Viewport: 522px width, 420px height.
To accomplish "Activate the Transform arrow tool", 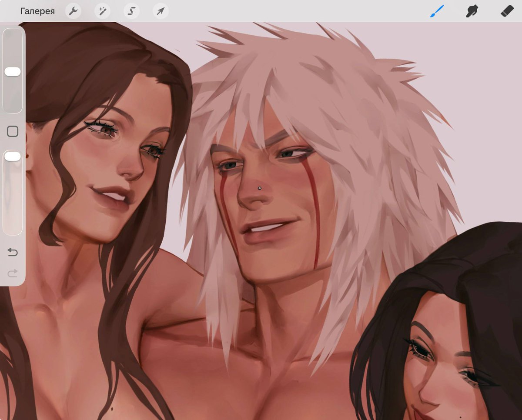I will (x=161, y=11).
